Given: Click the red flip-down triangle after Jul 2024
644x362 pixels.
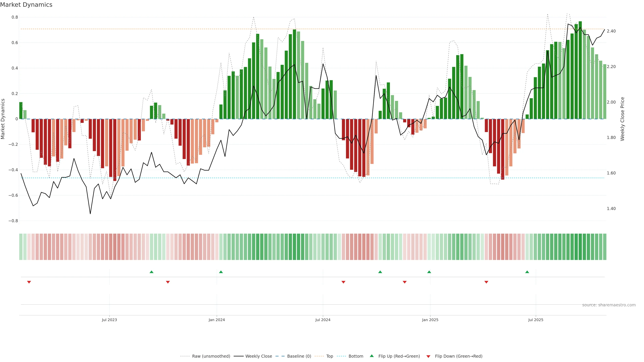Looking at the screenshot, I should pos(343,282).
